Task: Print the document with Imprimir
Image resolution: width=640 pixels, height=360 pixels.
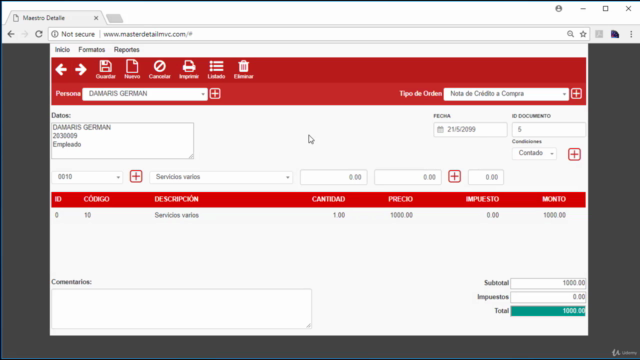Action: click(189, 69)
